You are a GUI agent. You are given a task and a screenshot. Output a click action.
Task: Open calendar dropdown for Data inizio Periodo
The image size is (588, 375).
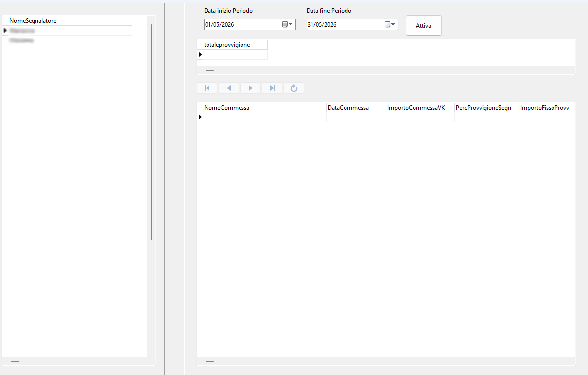pyautogui.click(x=288, y=24)
